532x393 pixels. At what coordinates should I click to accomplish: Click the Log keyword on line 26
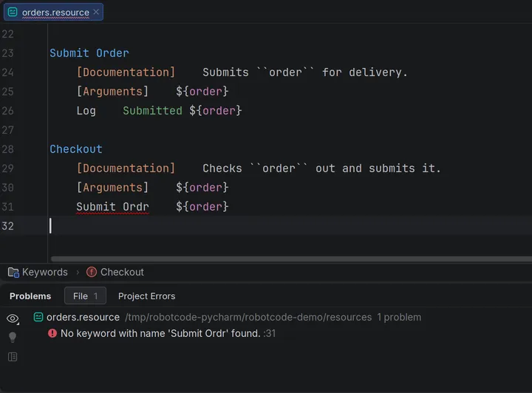(x=86, y=111)
